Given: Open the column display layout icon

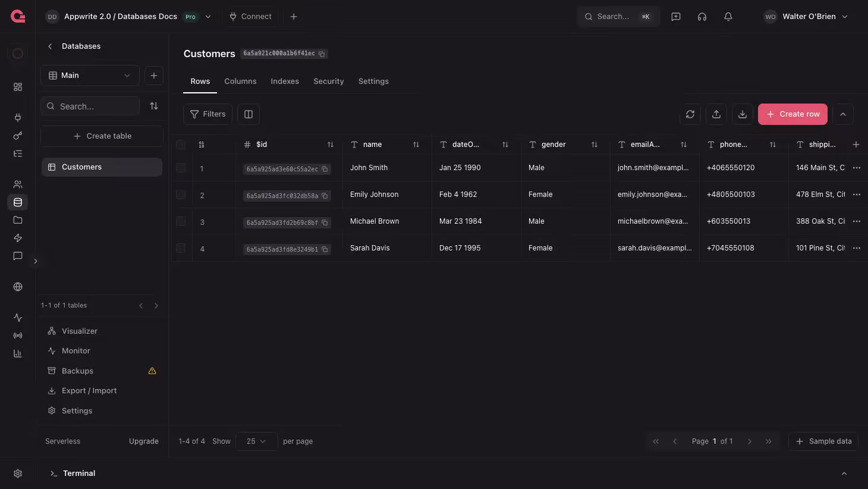Looking at the screenshot, I should tap(249, 114).
